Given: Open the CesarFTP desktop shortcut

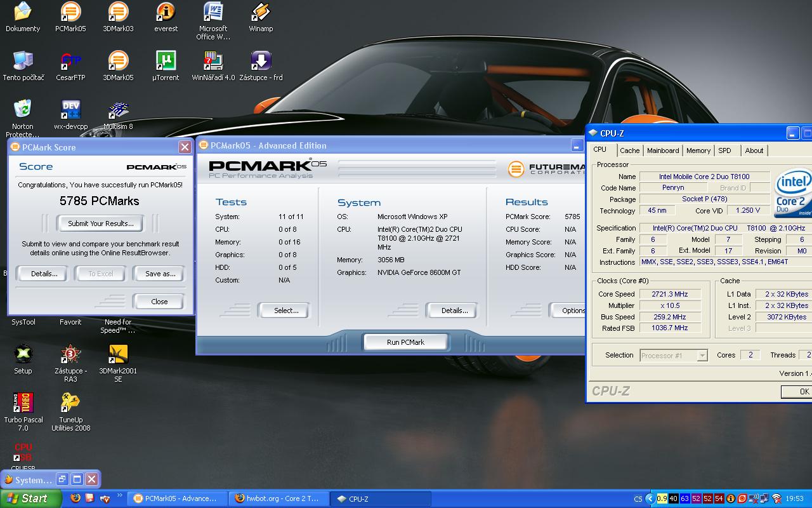Looking at the screenshot, I should (x=70, y=66).
